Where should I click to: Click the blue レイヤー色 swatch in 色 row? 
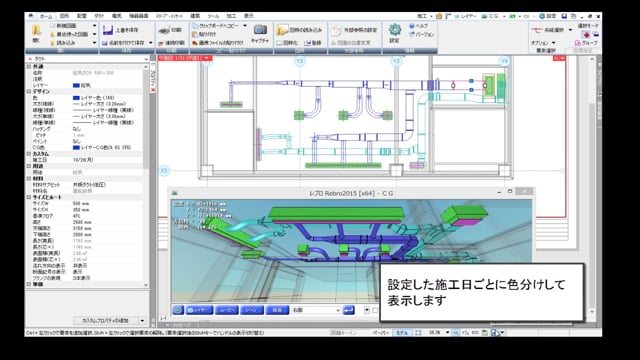(x=76, y=98)
